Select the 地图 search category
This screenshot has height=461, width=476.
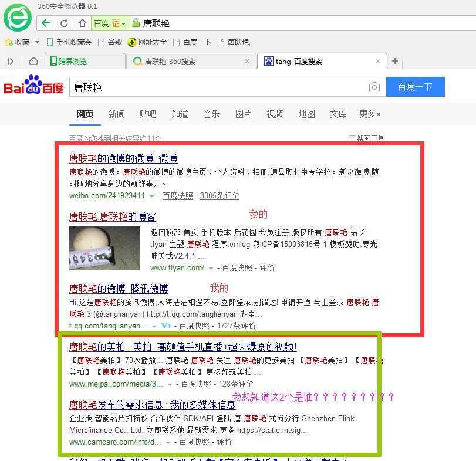(306, 114)
